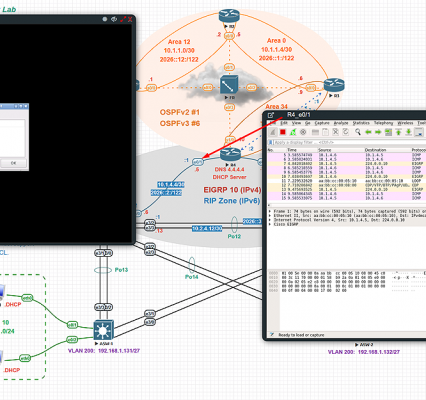Click the find packet magnifier icon

358,132
